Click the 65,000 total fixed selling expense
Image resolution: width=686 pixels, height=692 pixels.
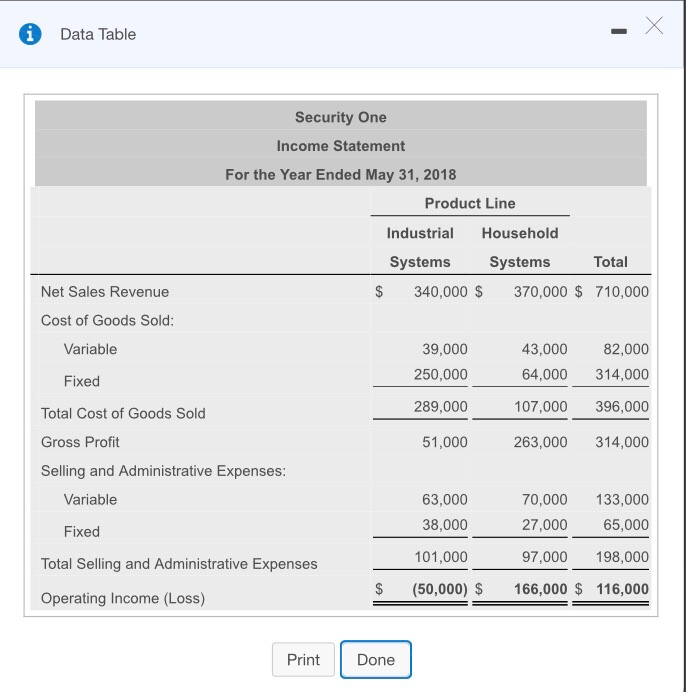[x=626, y=525]
